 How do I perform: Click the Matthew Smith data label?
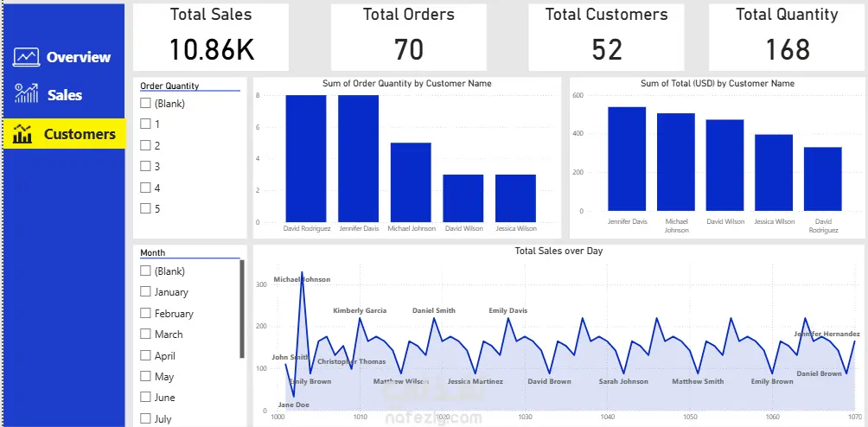[x=698, y=382]
